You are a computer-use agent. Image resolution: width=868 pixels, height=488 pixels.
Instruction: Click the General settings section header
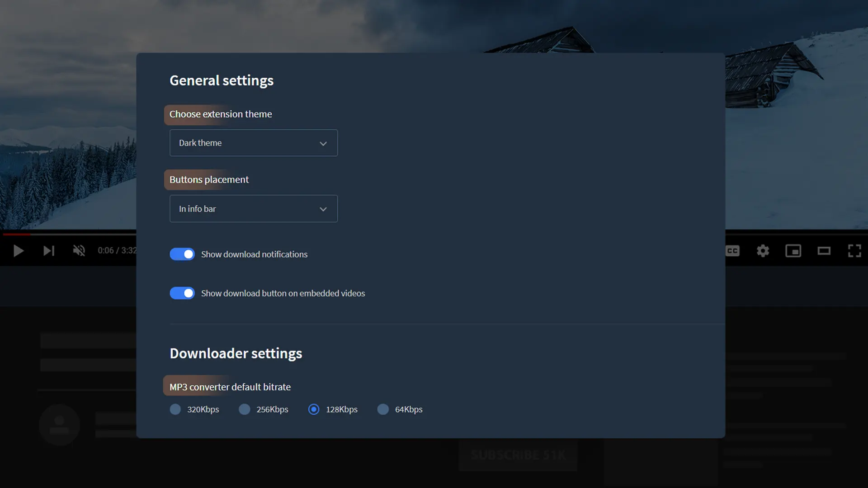(x=221, y=79)
